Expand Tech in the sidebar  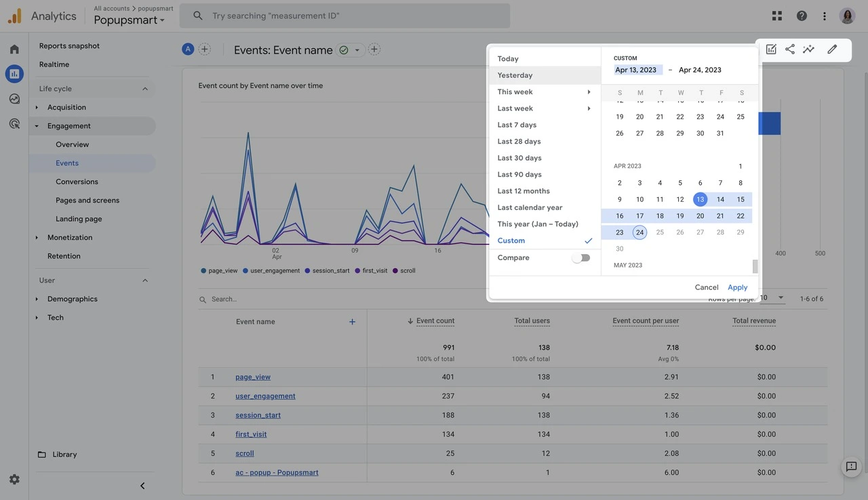click(37, 318)
